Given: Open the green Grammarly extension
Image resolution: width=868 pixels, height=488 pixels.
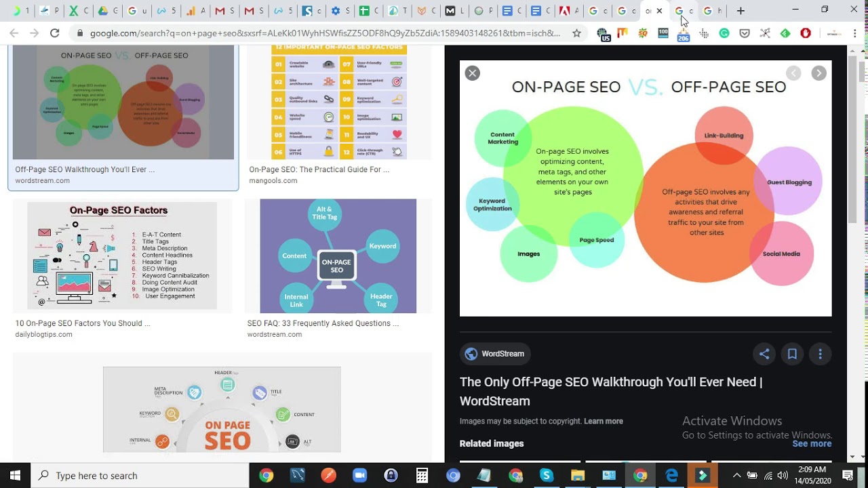Looking at the screenshot, I should [724, 33].
